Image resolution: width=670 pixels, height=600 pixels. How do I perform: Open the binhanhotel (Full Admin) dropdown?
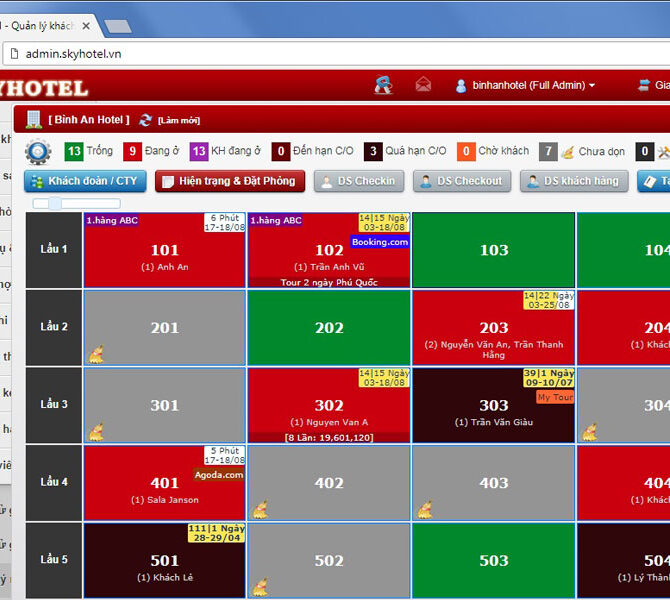point(526,86)
